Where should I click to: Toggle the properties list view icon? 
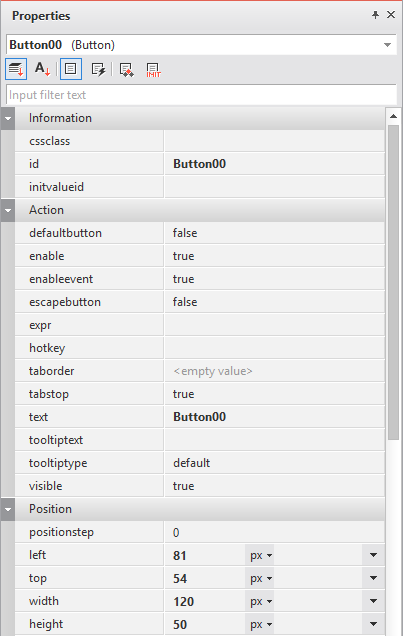point(71,69)
